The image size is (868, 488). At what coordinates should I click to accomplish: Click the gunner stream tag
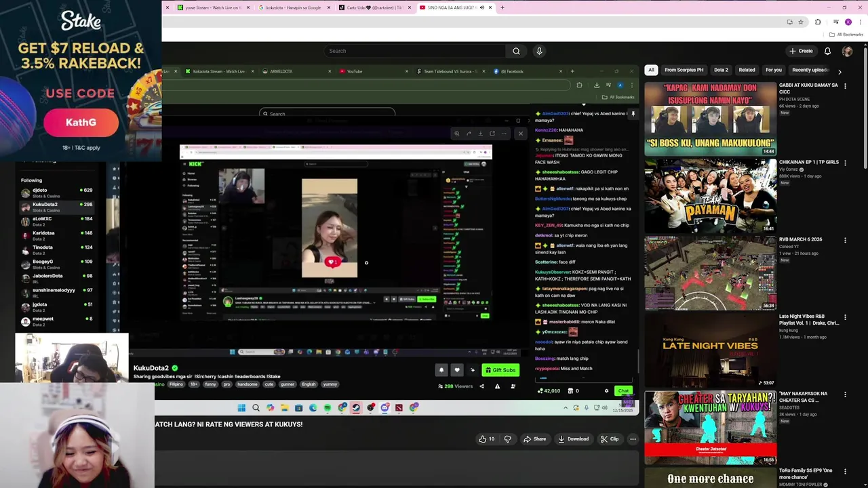click(289, 384)
